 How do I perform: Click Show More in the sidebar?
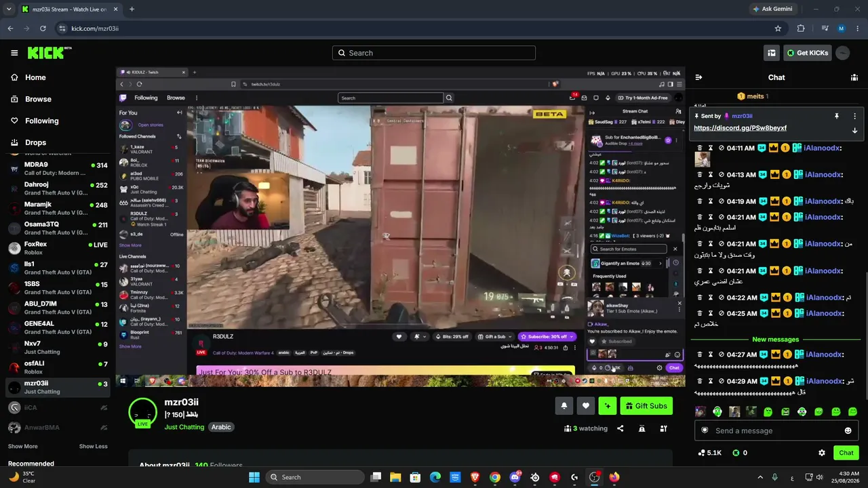click(x=22, y=446)
